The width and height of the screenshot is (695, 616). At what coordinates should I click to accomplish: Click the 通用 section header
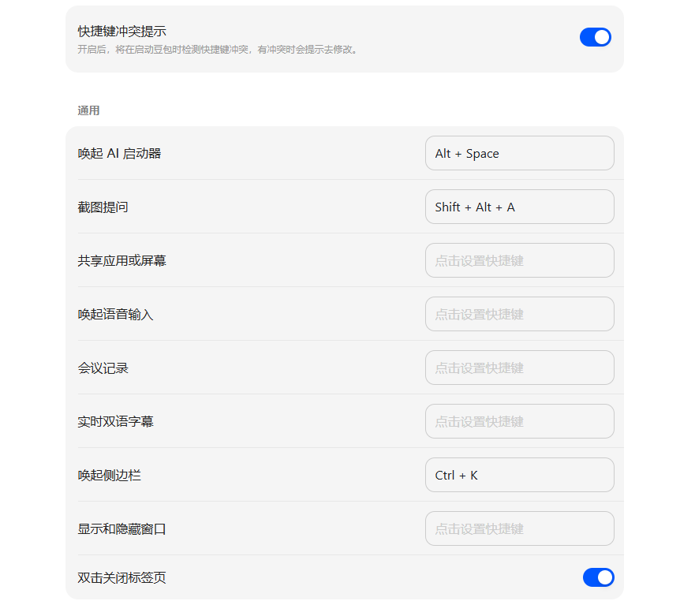pyautogui.click(x=88, y=110)
